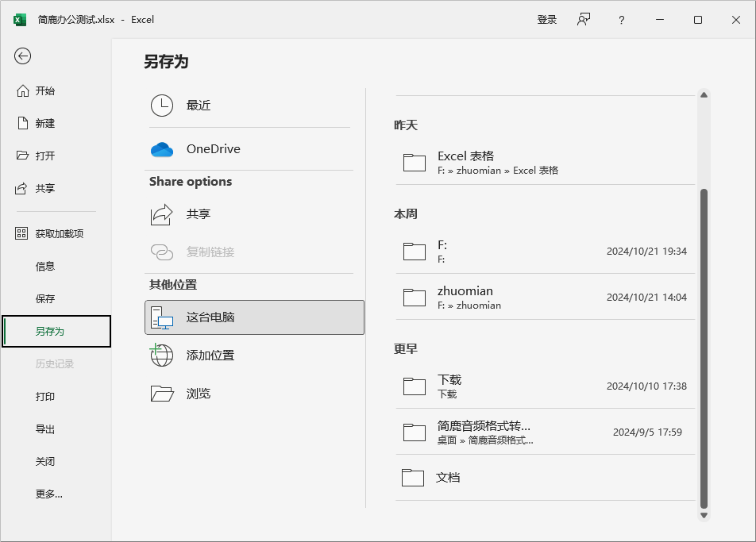The height and width of the screenshot is (542, 756).
Task: Go to the 开始 (Home) section
Action: 44,90
